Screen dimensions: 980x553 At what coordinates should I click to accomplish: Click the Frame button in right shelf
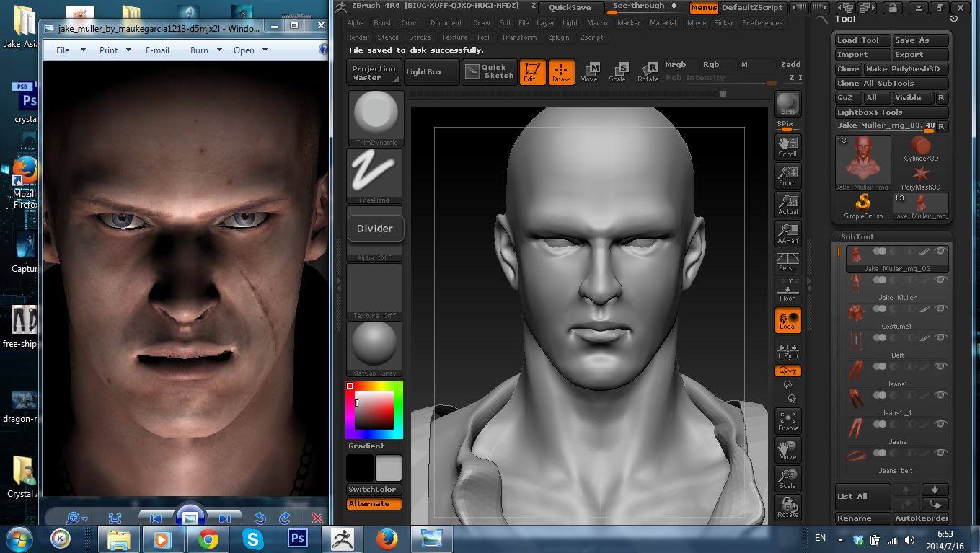pyautogui.click(x=787, y=421)
